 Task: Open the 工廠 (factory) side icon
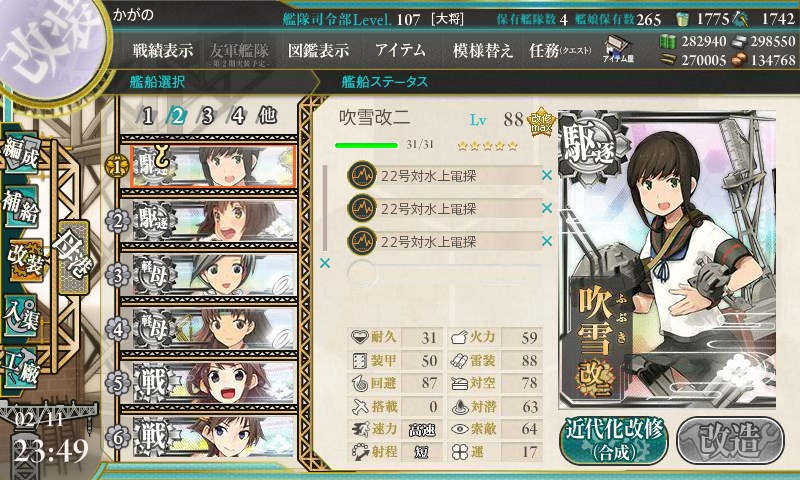(20, 367)
